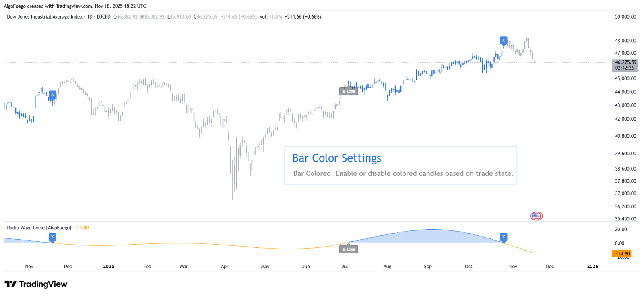Click the Radio Wave Cycle [AlgoFuego] indicator legend
The height and width of the screenshot is (296, 644).
pyautogui.click(x=39, y=228)
